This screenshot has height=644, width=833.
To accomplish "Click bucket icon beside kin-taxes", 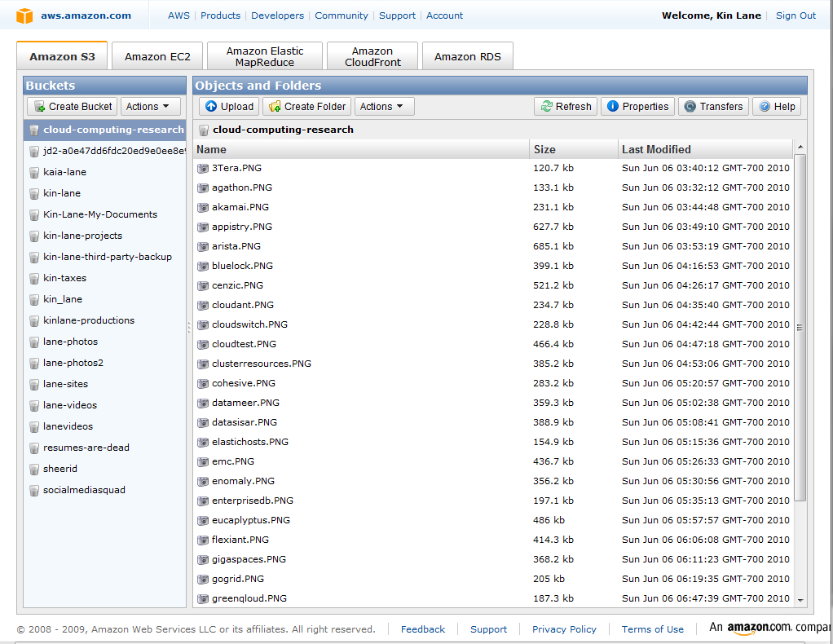I will pos(34,279).
